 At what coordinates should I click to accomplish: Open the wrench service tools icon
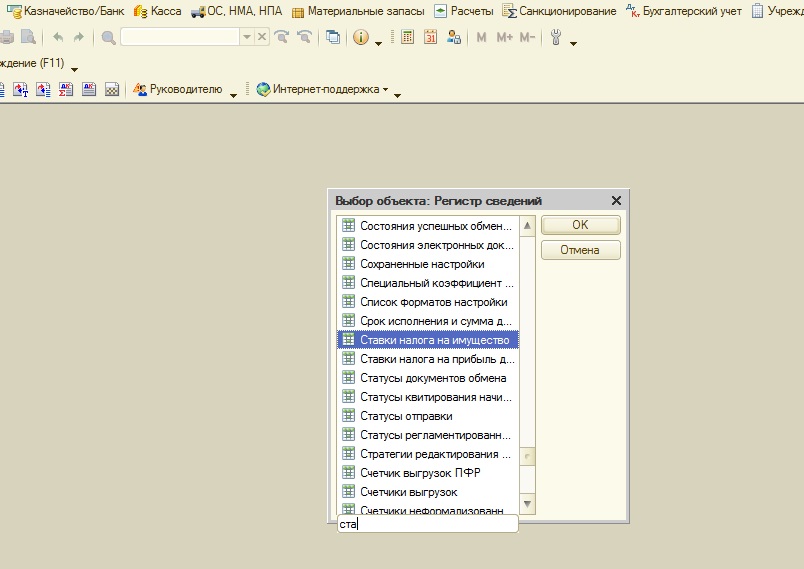(x=558, y=38)
